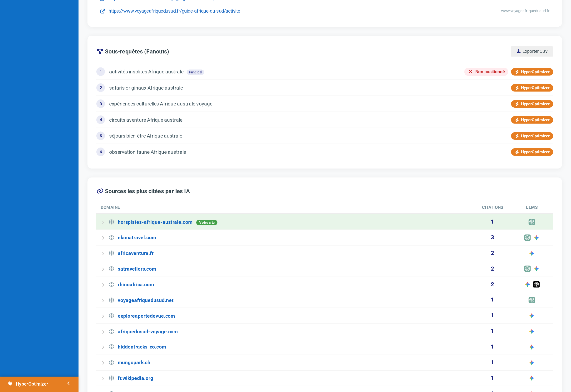Launch HyperOptimizer for safaris originaux query

[x=532, y=88]
